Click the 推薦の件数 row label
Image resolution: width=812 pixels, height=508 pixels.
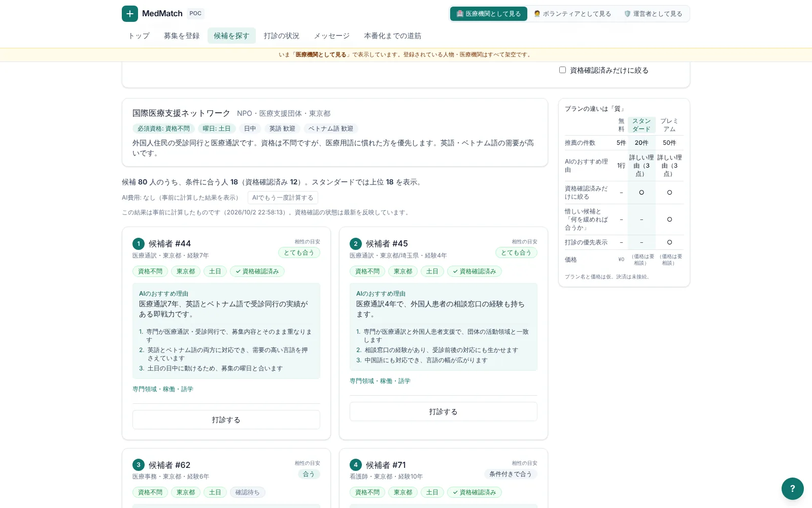pyautogui.click(x=580, y=143)
